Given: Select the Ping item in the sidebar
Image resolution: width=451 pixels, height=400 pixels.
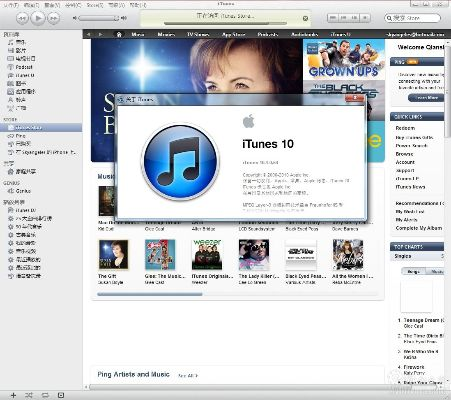Looking at the screenshot, I should pos(20,136).
